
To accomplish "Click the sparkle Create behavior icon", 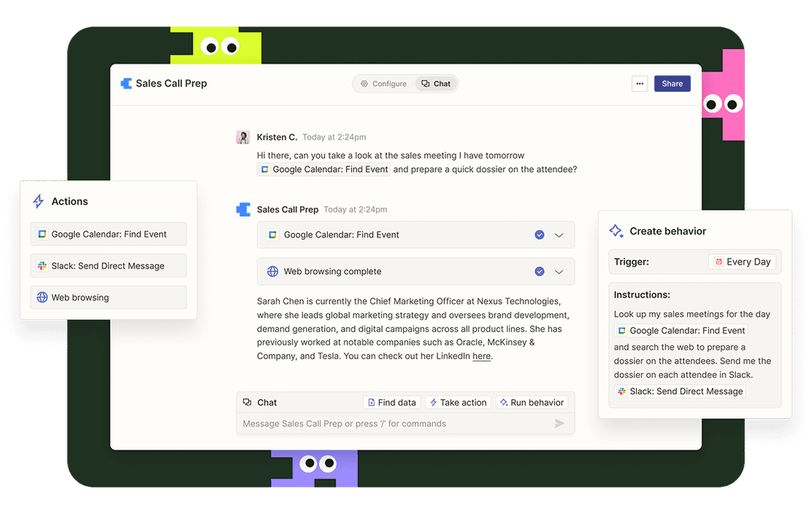I will (x=616, y=231).
